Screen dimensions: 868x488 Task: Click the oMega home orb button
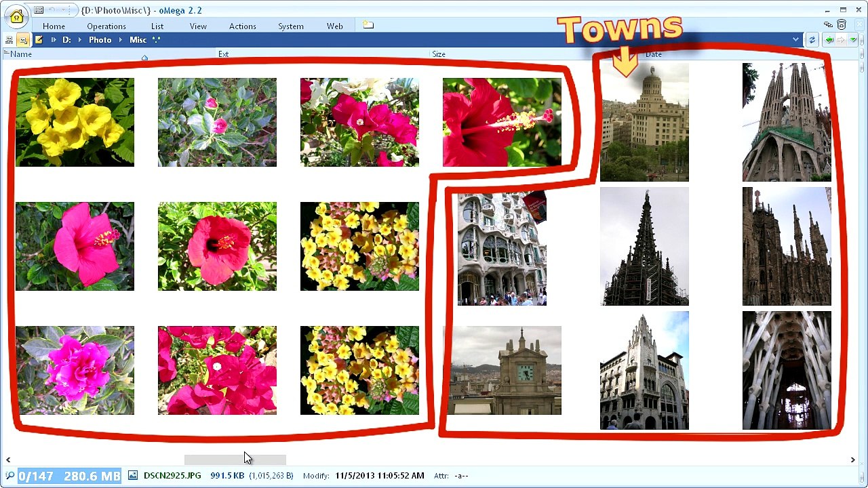(16, 17)
